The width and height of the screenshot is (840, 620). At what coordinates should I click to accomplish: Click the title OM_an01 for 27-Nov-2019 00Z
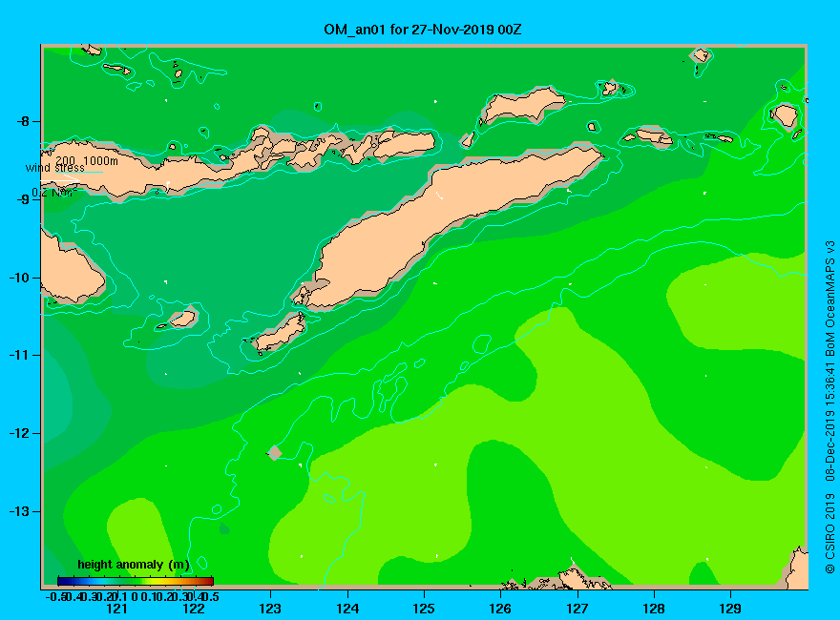click(422, 30)
